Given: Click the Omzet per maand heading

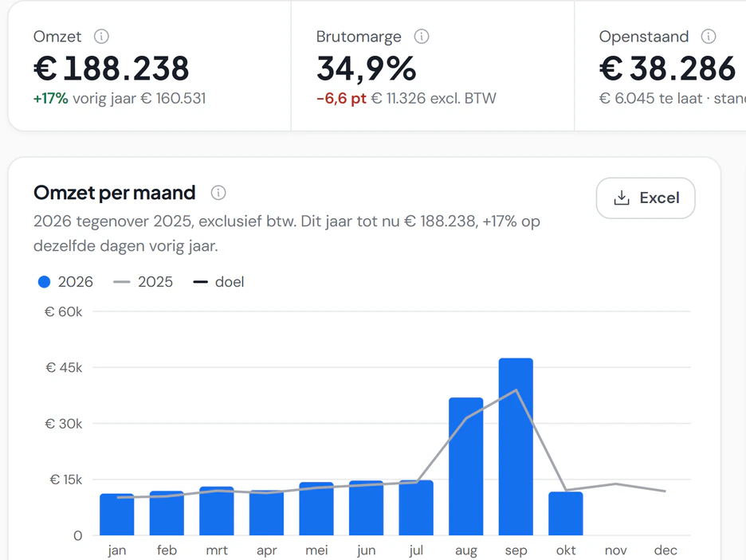Looking at the screenshot, I should pos(114,193).
